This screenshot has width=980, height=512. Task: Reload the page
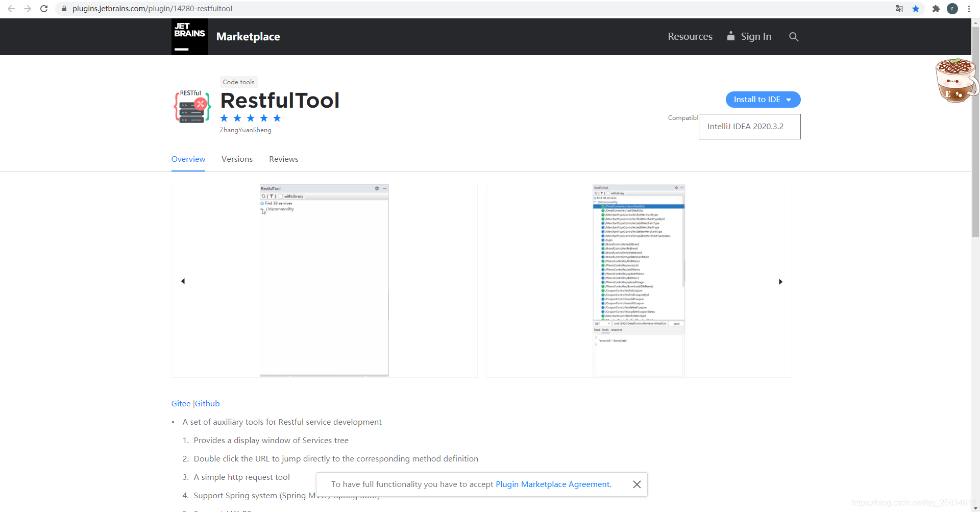[44, 9]
